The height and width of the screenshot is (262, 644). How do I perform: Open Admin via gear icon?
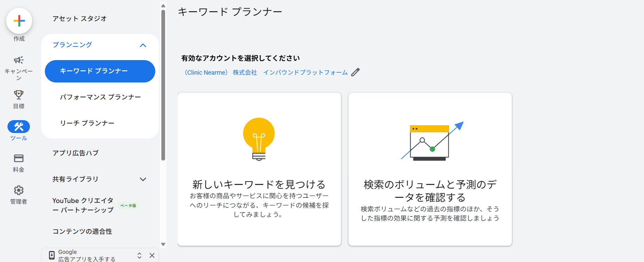click(x=19, y=190)
